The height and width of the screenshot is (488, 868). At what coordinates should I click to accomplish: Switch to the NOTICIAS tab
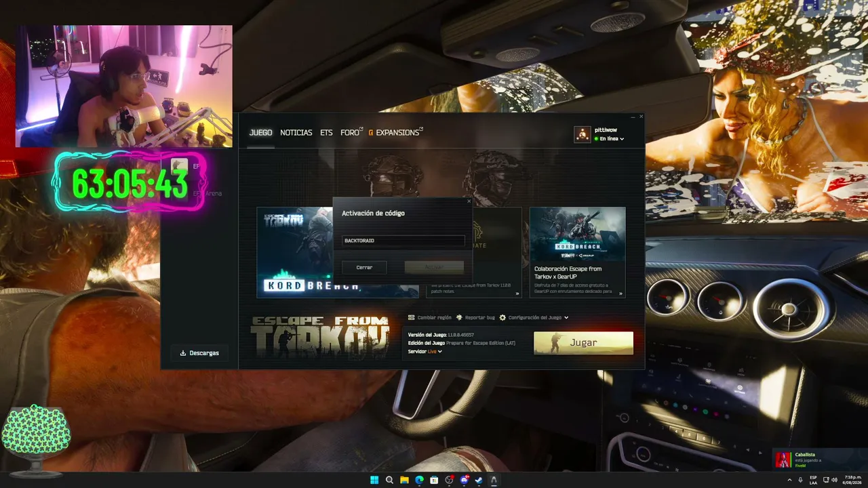296,133
